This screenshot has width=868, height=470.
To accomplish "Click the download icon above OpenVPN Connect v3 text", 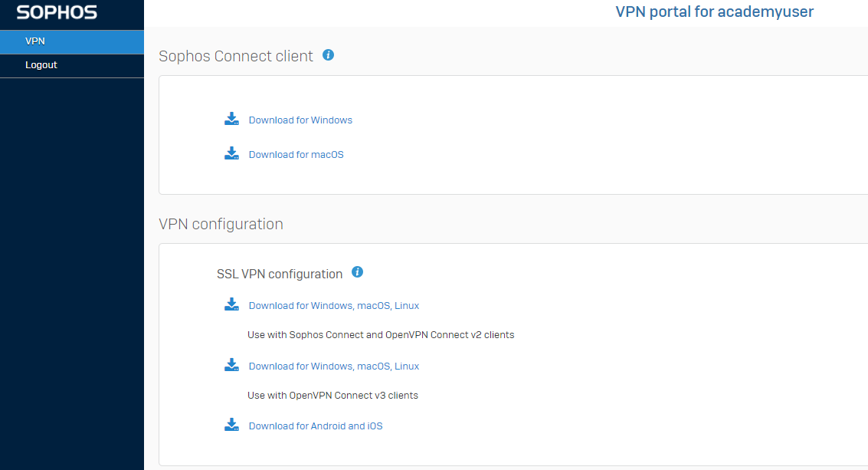I will point(231,364).
